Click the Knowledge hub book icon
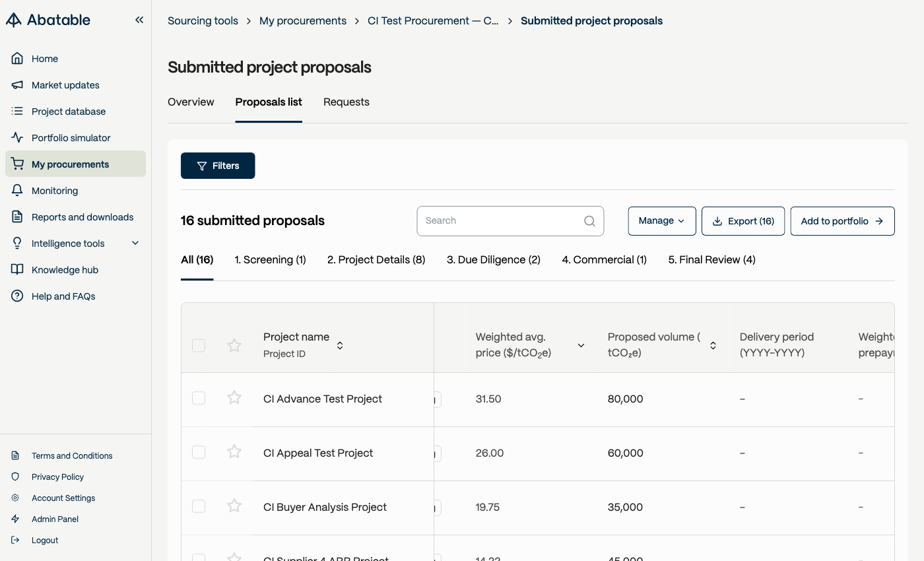 pos(18,270)
